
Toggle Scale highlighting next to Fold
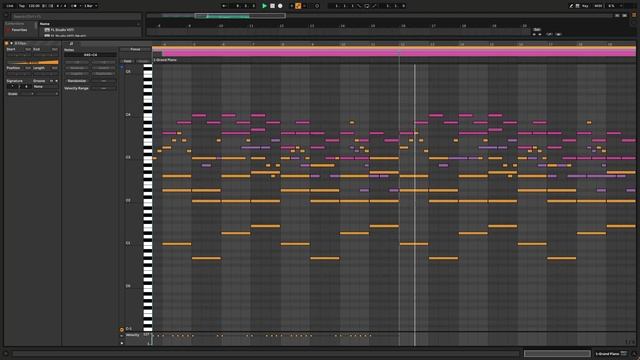(x=143, y=61)
